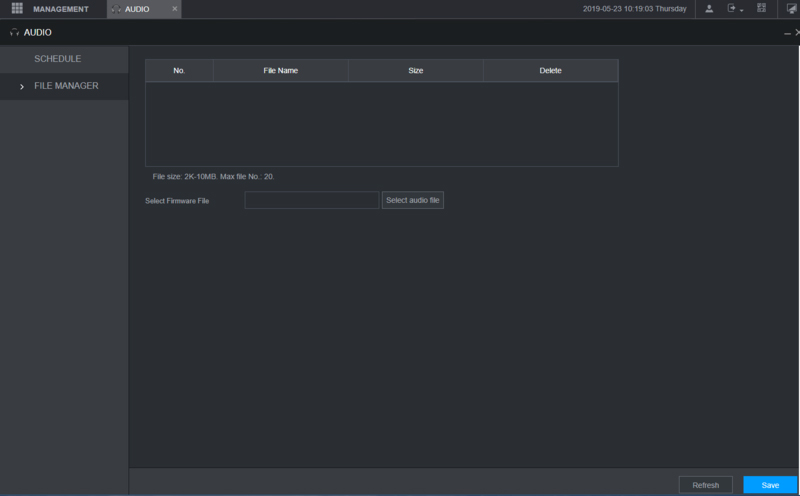Viewport: 800px width, 496px height.
Task: Open the QR code icon
Action: tap(761, 9)
